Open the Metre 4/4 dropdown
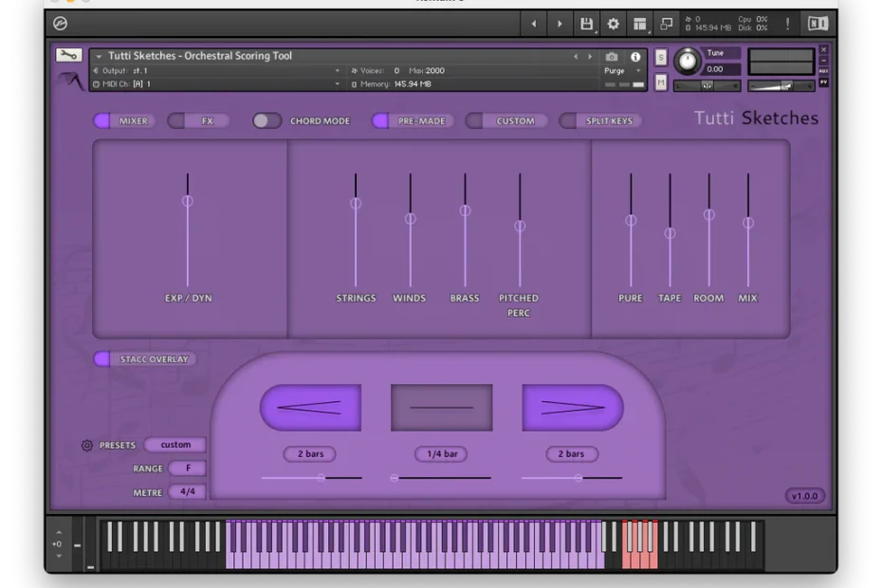Screen dimensions: 882x588 pos(187,492)
